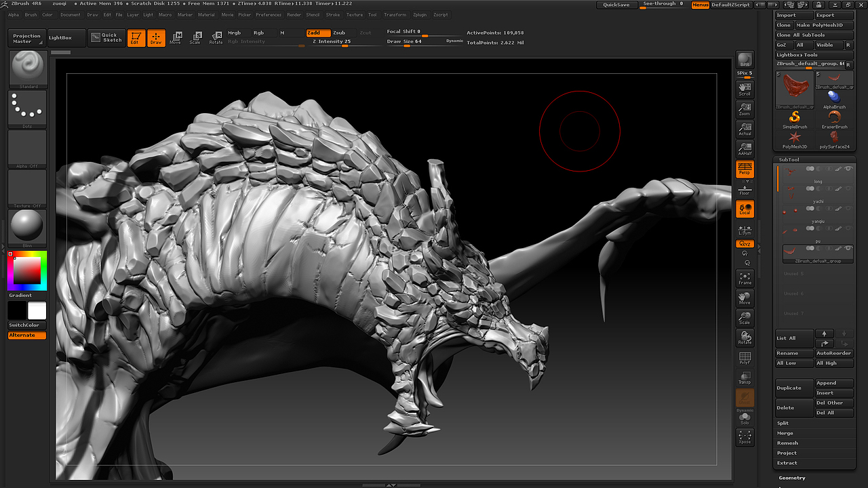
Task: Open the Dots stroke picker
Action: pyautogui.click(x=28, y=109)
